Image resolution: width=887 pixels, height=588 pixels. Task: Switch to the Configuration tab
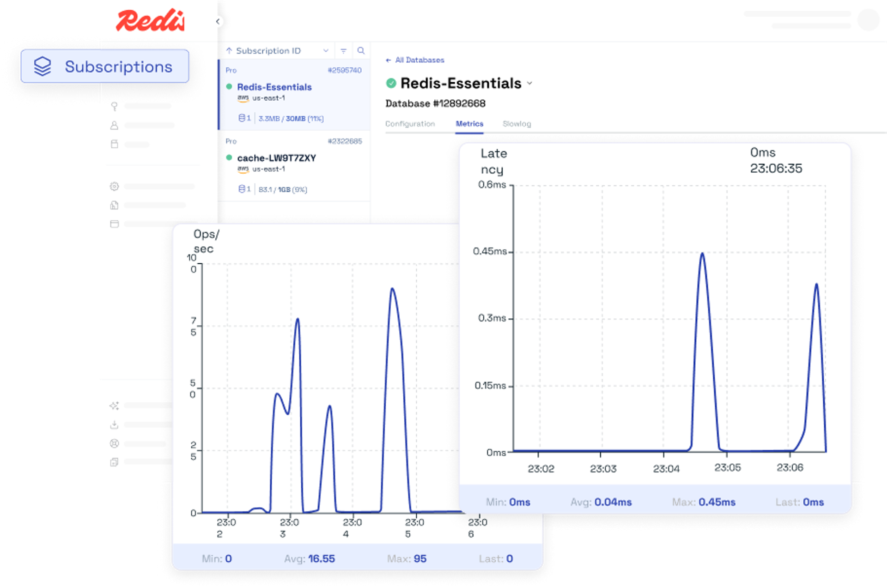[410, 124]
